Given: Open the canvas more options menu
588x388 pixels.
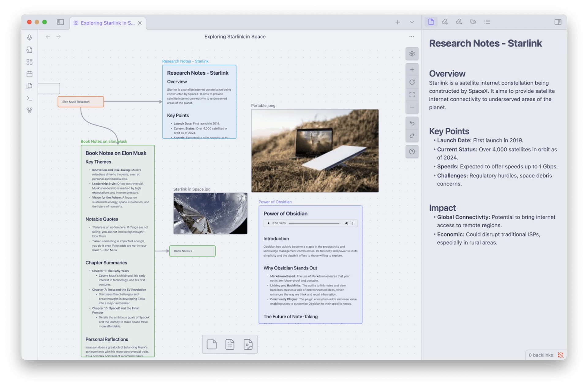Looking at the screenshot, I should click(x=411, y=37).
